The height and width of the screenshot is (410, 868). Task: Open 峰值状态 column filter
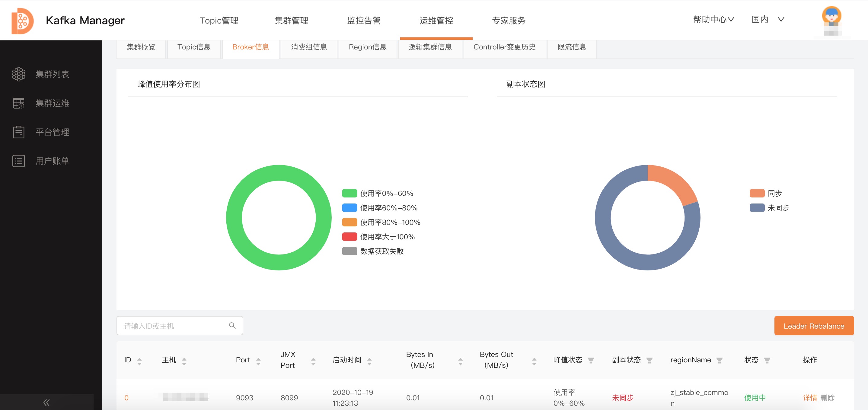click(591, 360)
